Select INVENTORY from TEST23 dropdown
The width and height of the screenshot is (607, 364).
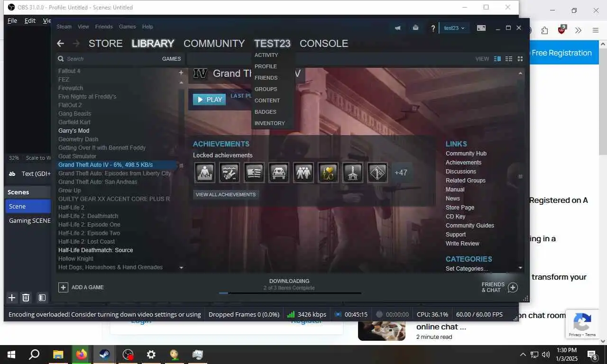click(270, 123)
